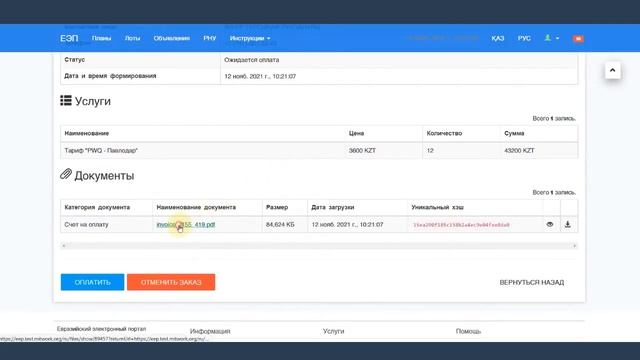
Task: Click the Услуги section heading
Action: point(85,101)
